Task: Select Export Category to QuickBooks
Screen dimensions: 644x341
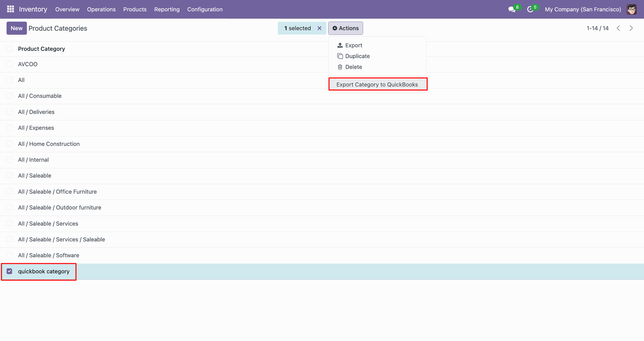Action: [377, 84]
